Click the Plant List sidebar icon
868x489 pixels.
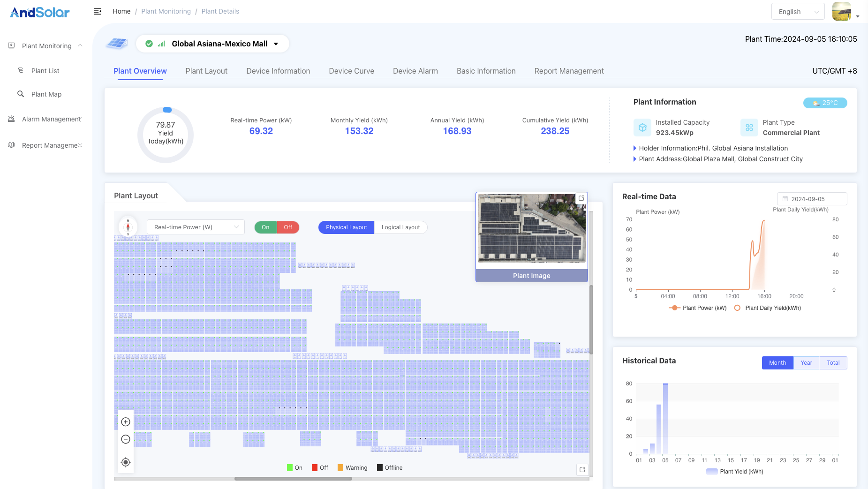(x=21, y=70)
